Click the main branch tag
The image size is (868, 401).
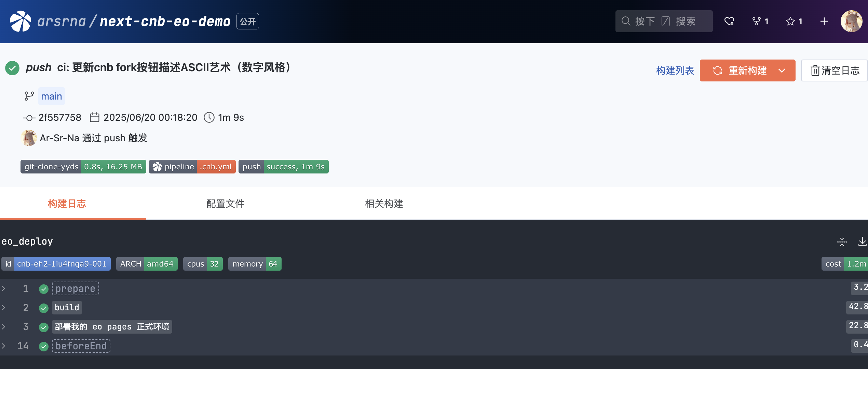click(51, 96)
